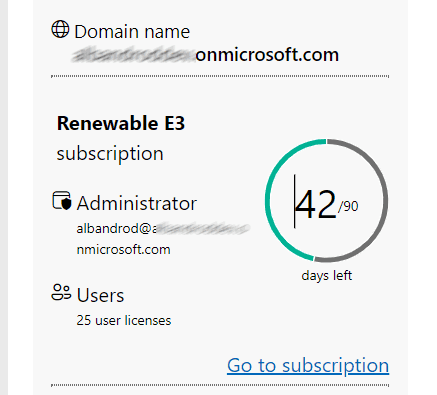Click the 42 days number in circle
Viewport: 437px width, 395px height.
(x=316, y=205)
